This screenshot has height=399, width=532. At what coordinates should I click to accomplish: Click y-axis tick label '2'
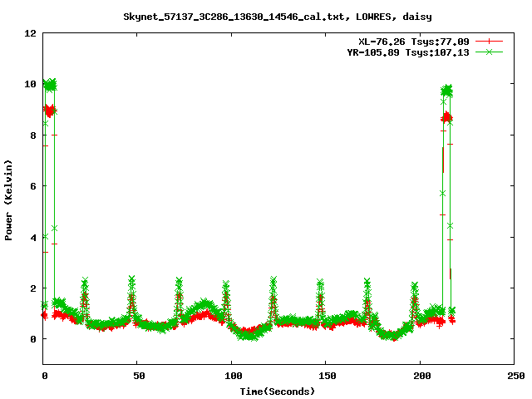click(x=33, y=288)
